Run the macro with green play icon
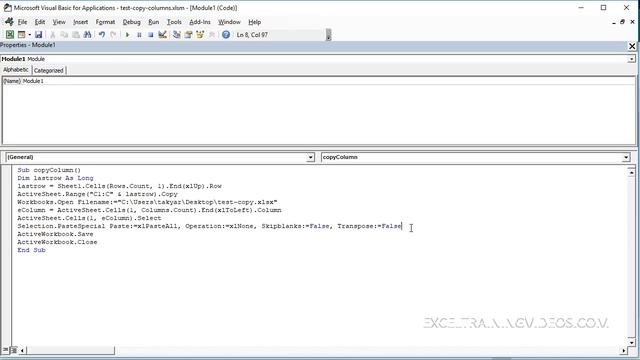 [127, 35]
